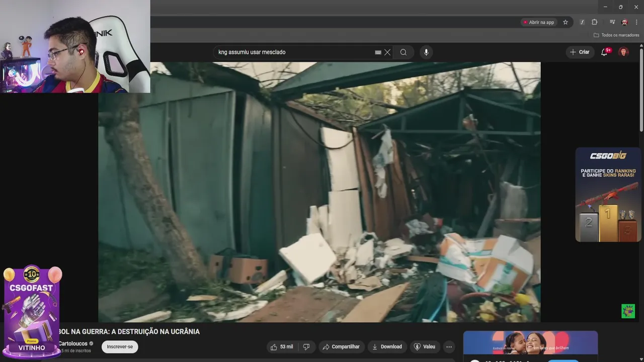Image resolution: width=644 pixels, height=362 pixels.
Task: Open the Chrome profile avatar
Action: [x=624, y=22]
